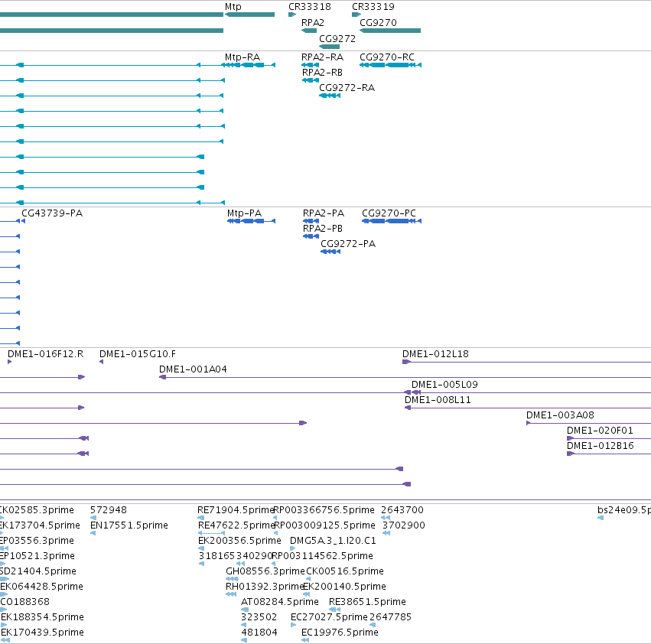This screenshot has height=644, width=651.
Task: Click the EC19976.5prime EST
Action: click(305, 641)
